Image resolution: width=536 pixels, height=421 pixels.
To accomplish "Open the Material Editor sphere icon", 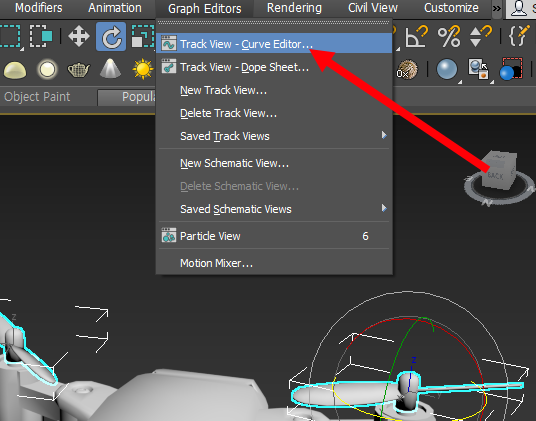I will [x=447, y=69].
